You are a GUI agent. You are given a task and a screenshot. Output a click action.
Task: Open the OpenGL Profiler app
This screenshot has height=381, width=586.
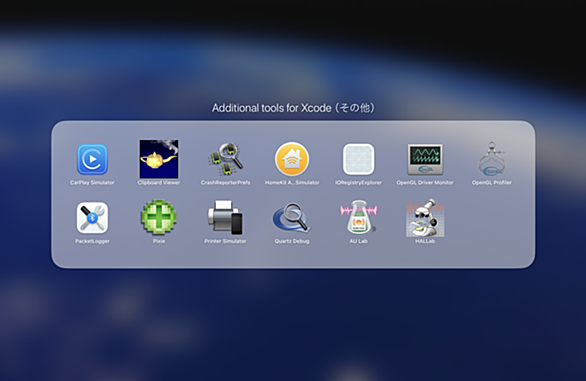coord(491,159)
